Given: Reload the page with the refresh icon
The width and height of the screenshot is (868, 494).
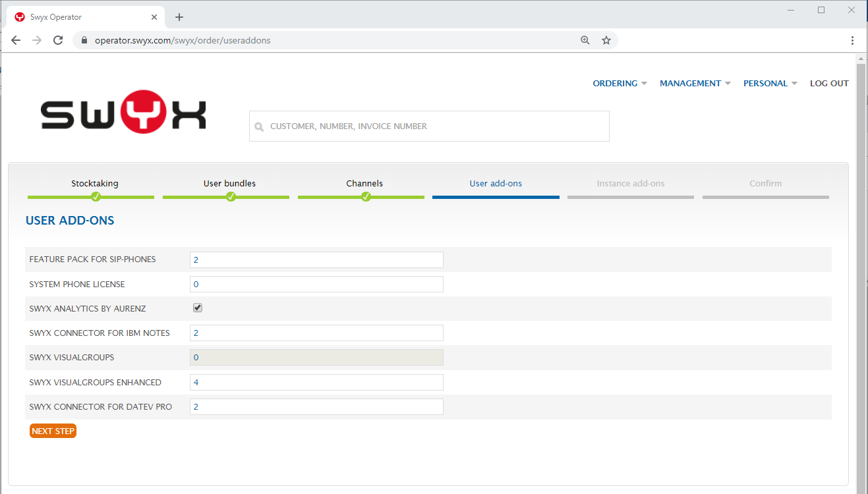Looking at the screenshot, I should (x=58, y=40).
